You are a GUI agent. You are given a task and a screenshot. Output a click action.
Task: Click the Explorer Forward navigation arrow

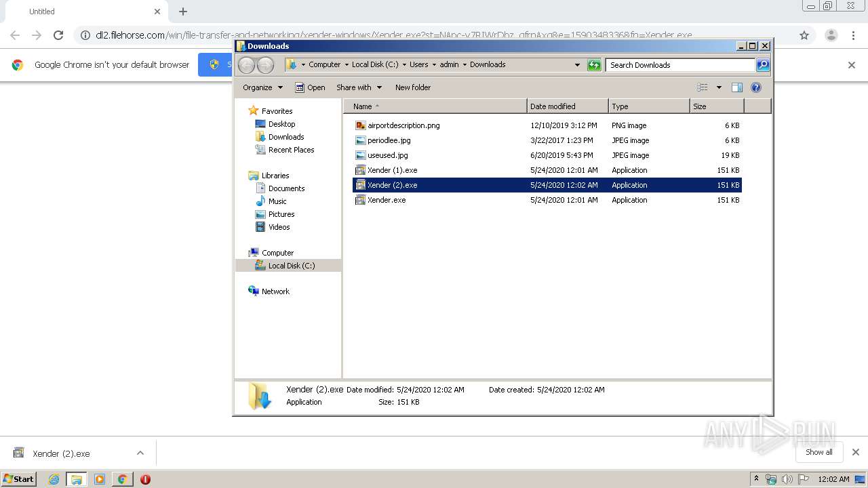pyautogui.click(x=266, y=65)
